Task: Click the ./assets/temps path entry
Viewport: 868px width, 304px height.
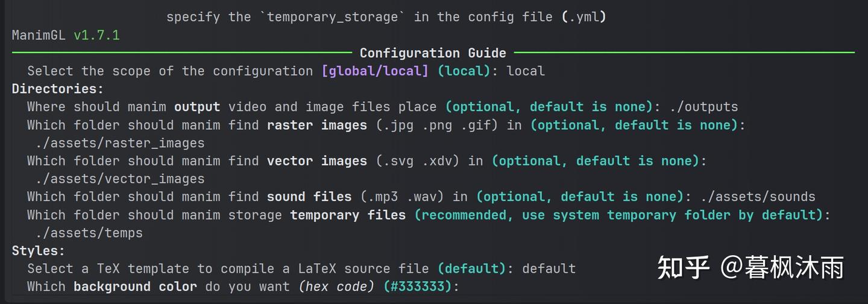Action: point(89,233)
